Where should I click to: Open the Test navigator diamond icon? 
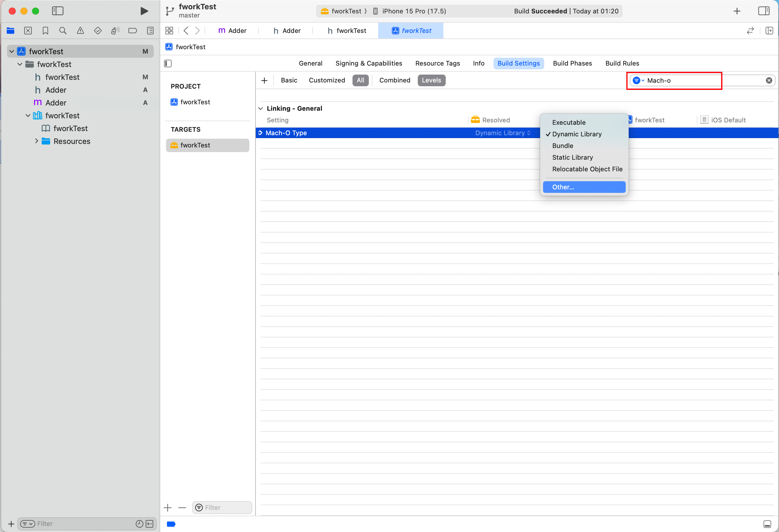(x=98, y=31)
